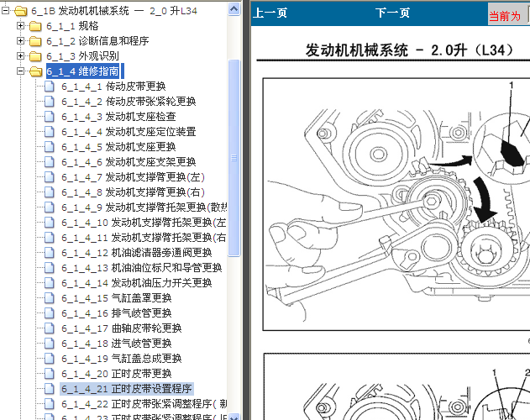Click the page icon of 6_1_4_9 entry
This screenshot has width=530, height=420.
(50, 207)
